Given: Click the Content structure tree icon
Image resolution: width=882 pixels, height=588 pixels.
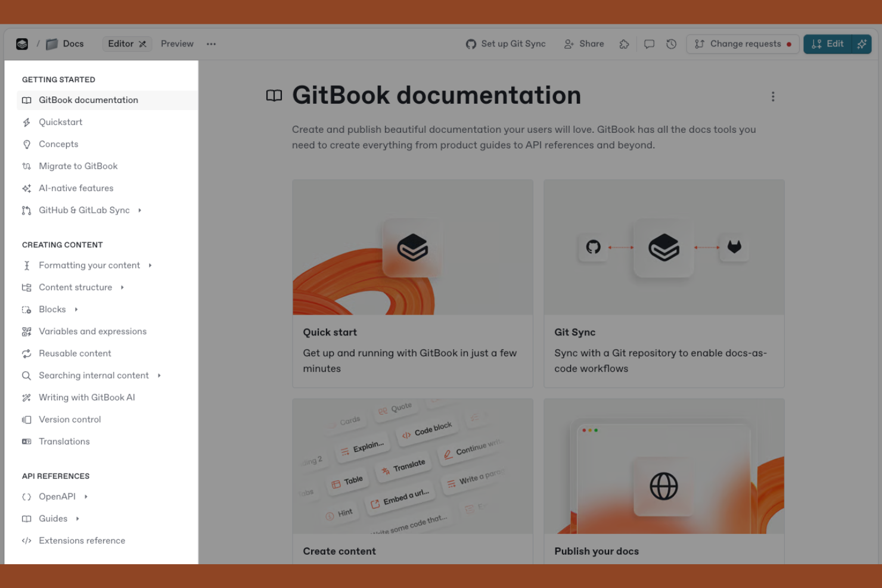Looking at the screenshot, I should point(27,288).
